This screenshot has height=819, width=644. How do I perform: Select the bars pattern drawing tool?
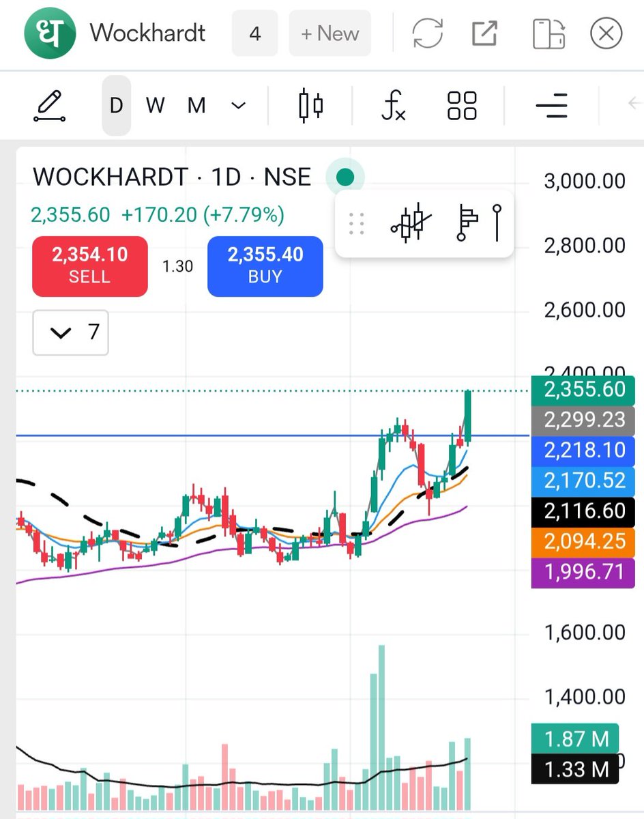coord(411,223)
